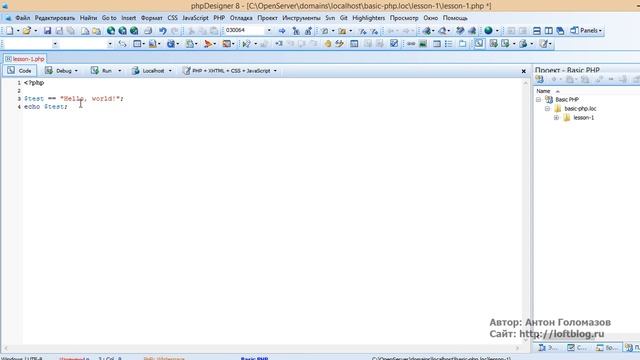Click code line 4 echo $test
640x360 pixels.
click(46, 107)
